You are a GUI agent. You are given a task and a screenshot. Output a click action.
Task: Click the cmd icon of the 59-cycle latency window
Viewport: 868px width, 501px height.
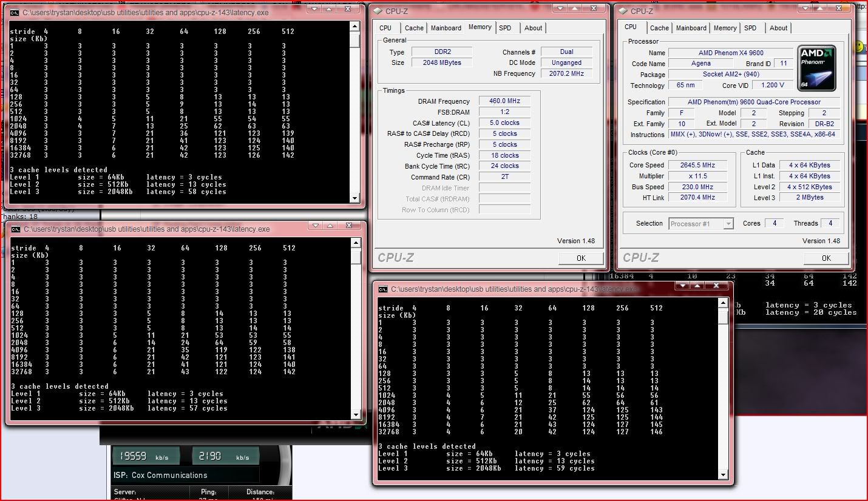(x=383, y=289)
